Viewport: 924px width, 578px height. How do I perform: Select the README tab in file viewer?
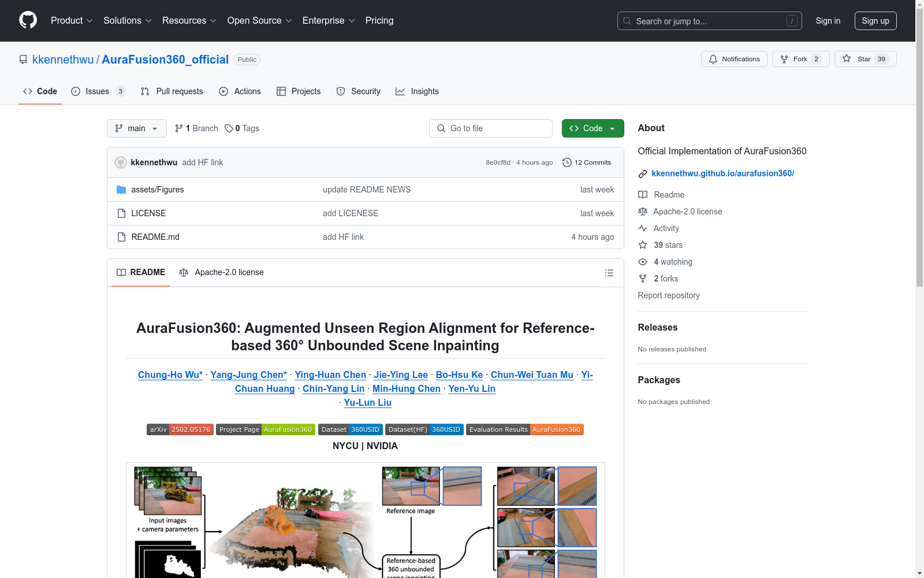pos(141,273)
